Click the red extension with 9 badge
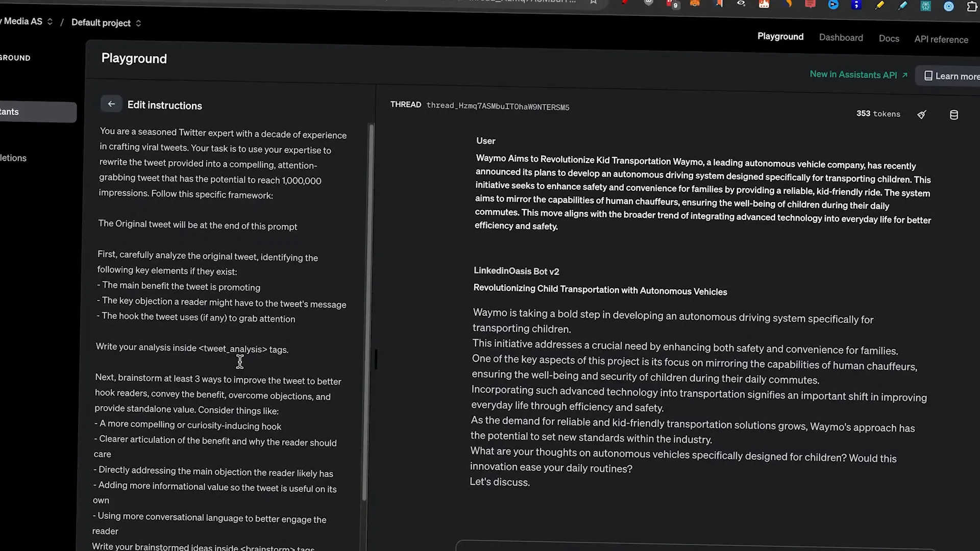980x551 pixels. pyautogui.click(x=672, y=4)
